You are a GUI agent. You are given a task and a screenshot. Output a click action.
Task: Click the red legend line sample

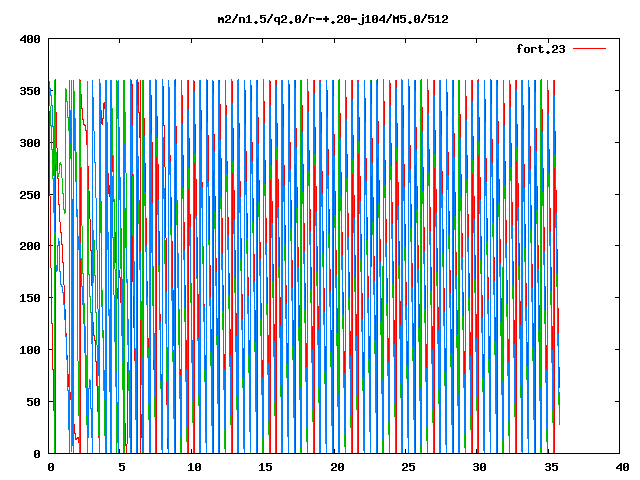[589, 49]
